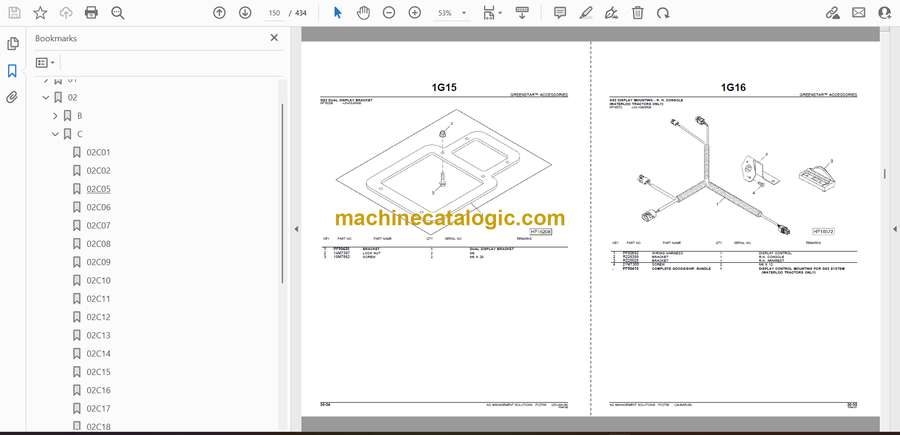Open bookmark 02C09

pos(99,262)
